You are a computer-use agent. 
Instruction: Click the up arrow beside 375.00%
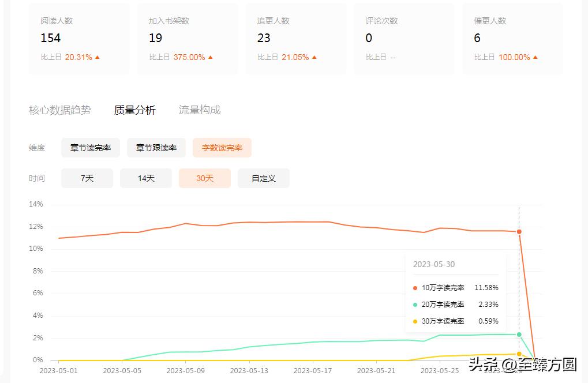pyautogui.click(x=211, y=57)
